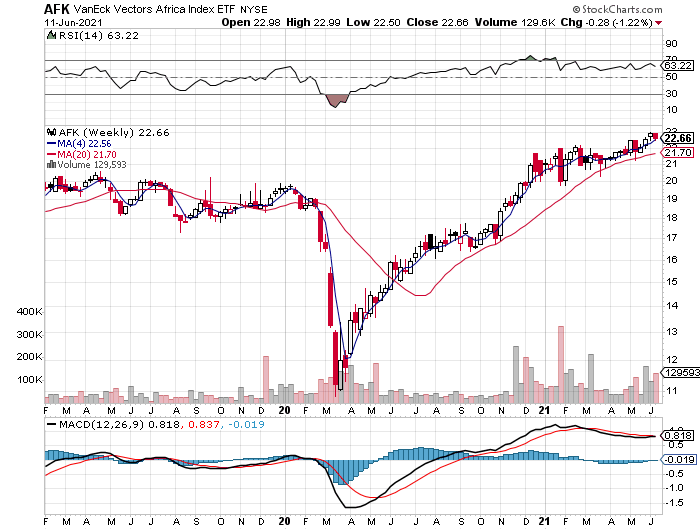Click the AFK ticker symbol title
700x530 pixels.
(x=57, y=8)
